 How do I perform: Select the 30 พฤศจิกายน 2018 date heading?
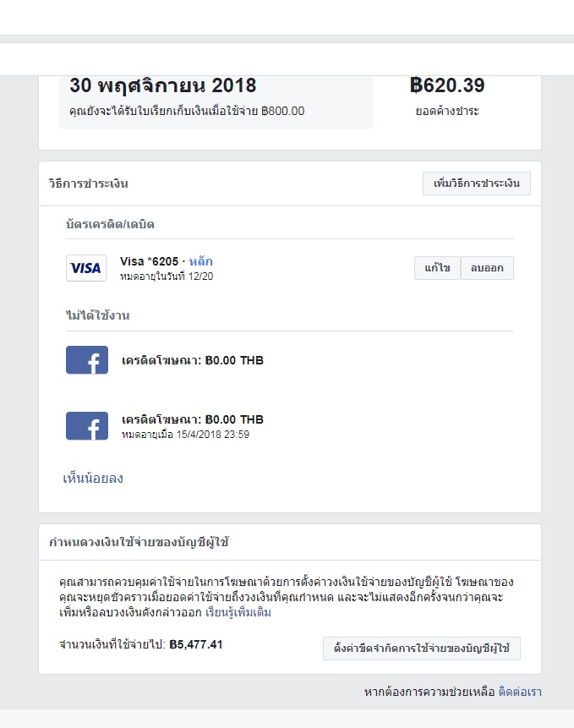click(163, 86)
